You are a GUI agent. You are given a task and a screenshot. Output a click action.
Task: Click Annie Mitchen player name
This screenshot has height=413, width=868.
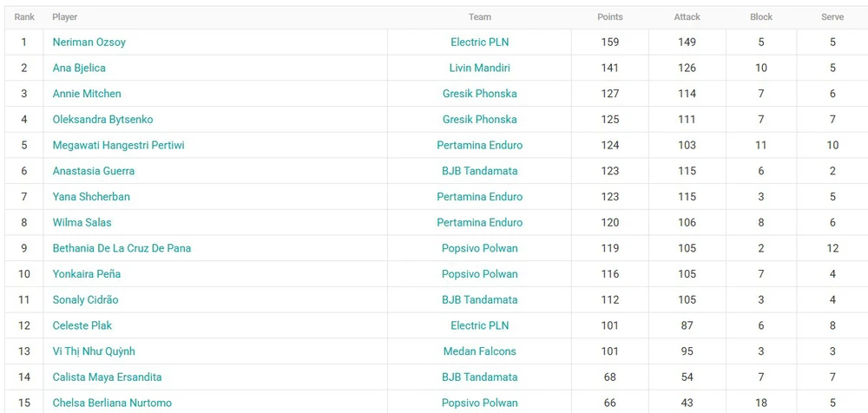pyautogui.click(x=87, y=94)
